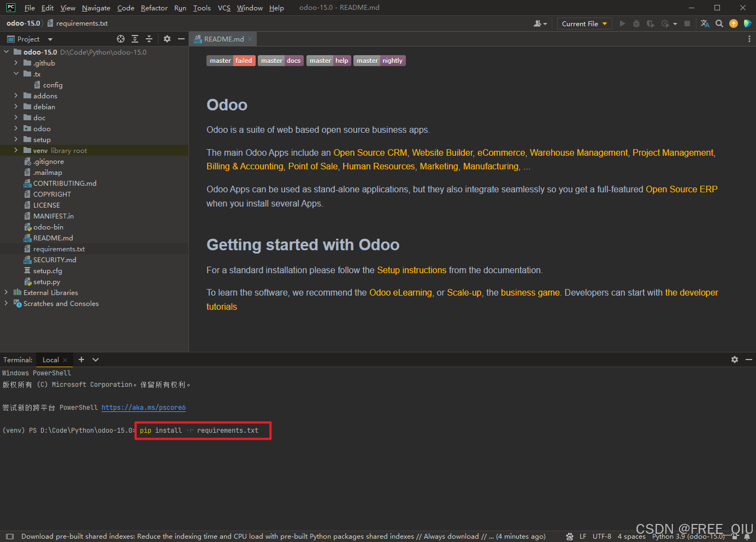Open the Translate plugin icon
756x542 pixels.
pyautogui.click(x=705, y=23)
